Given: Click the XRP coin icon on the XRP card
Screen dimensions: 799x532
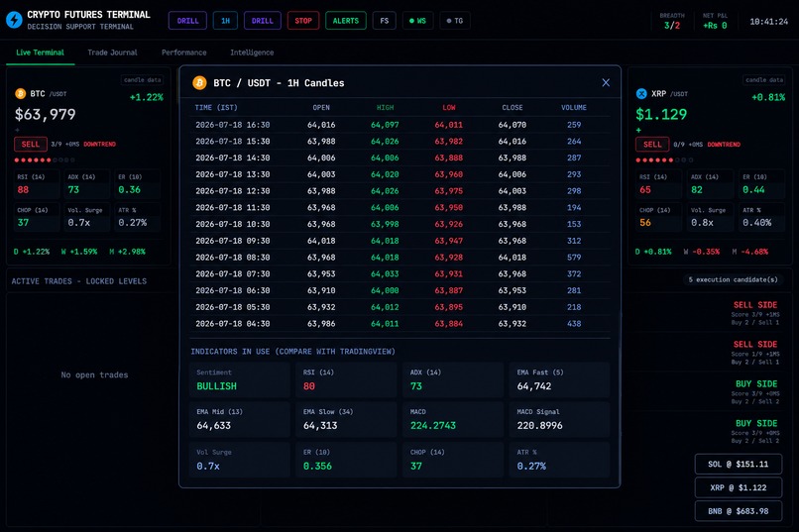Looking at the screenshot, I should point(641,94).
